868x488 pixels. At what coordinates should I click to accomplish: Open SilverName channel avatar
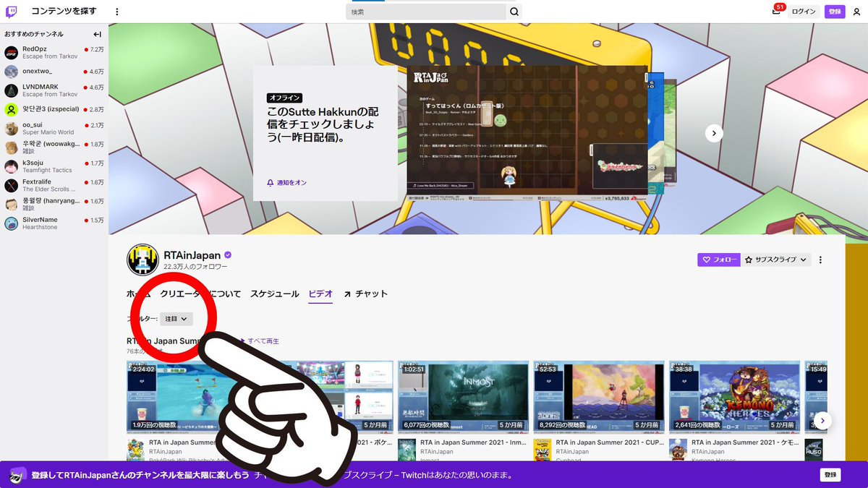coord(12,223)
